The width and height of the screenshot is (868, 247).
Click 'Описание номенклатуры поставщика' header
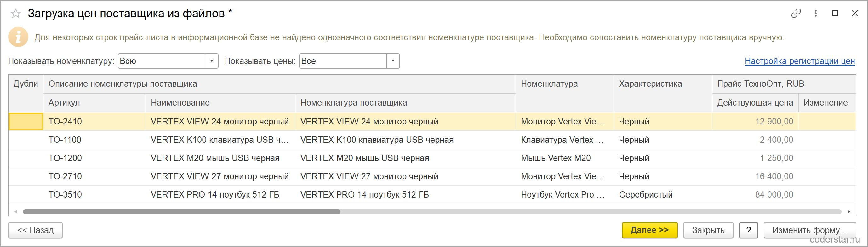[x=279, y=84]
